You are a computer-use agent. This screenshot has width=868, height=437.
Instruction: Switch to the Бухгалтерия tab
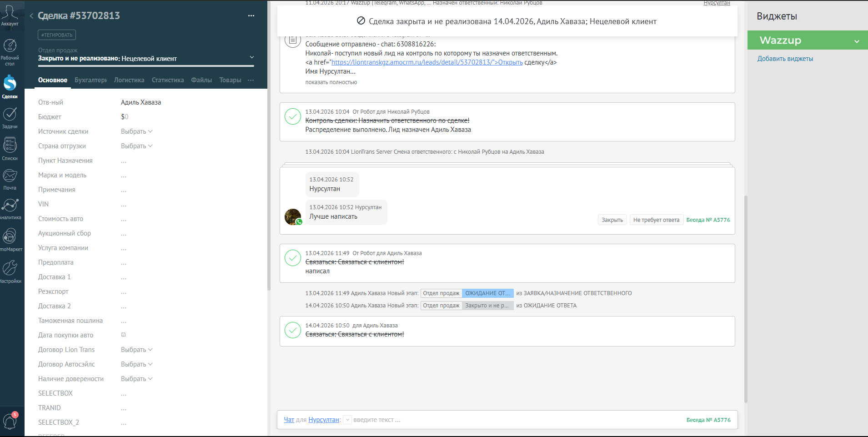click(91, 80)
